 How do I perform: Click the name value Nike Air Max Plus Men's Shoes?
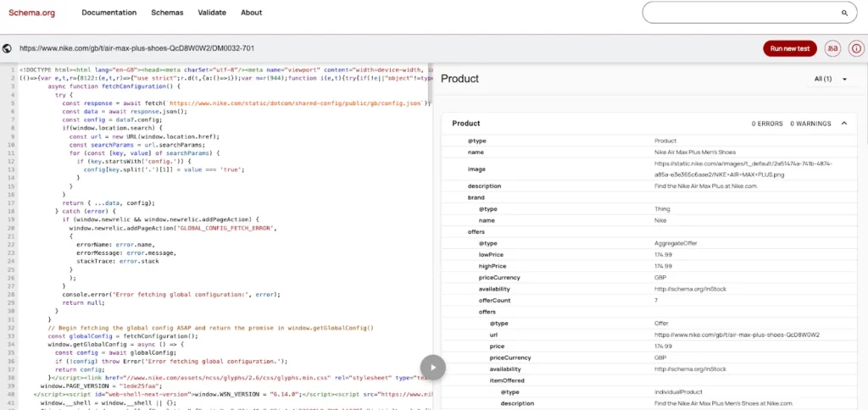[695, 152]
